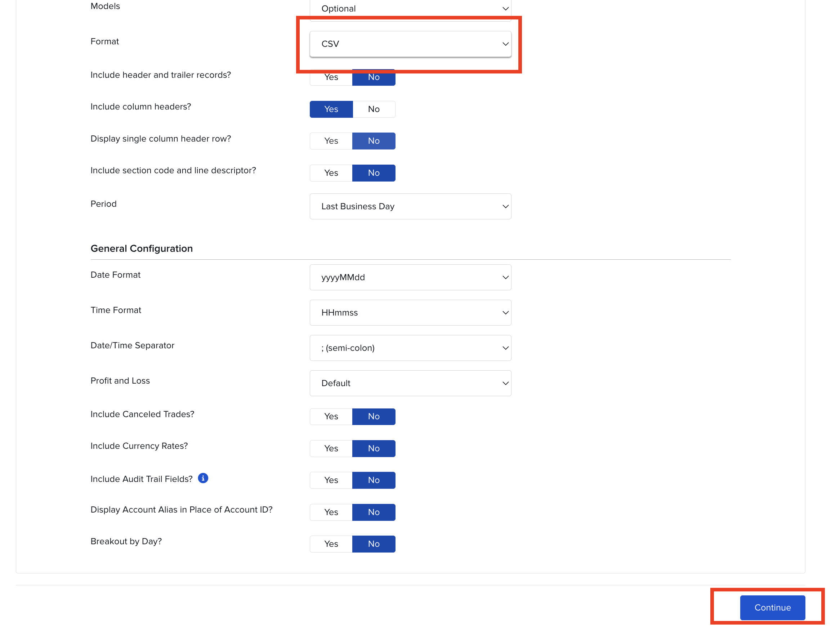Enable Display Account Alias with Yes
This screenshot has height=626, width=840.
coord(331,512)
